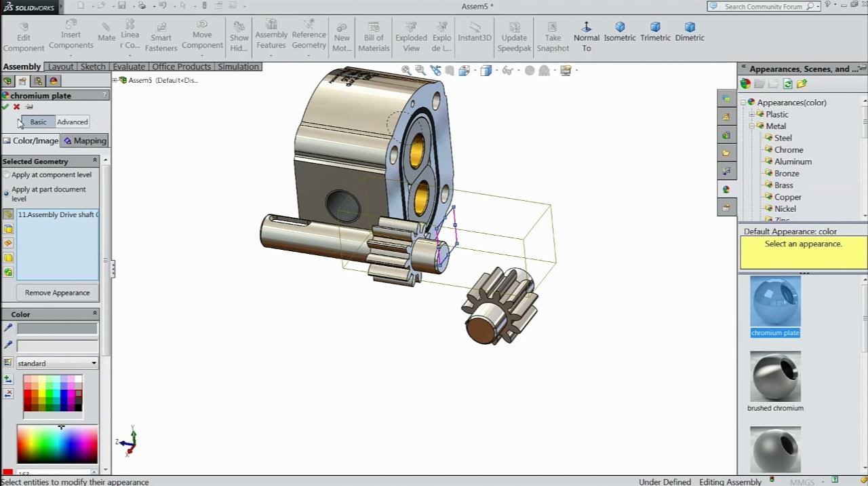This screenshot has height=486, width=868.
Task: Open Smart Fasteners tool
Action: pos(161,37)
